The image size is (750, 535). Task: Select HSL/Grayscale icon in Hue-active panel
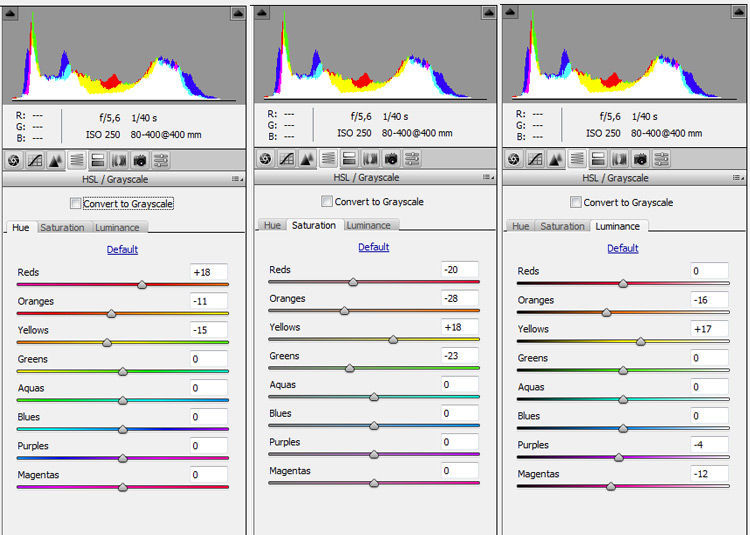point(77,160)
